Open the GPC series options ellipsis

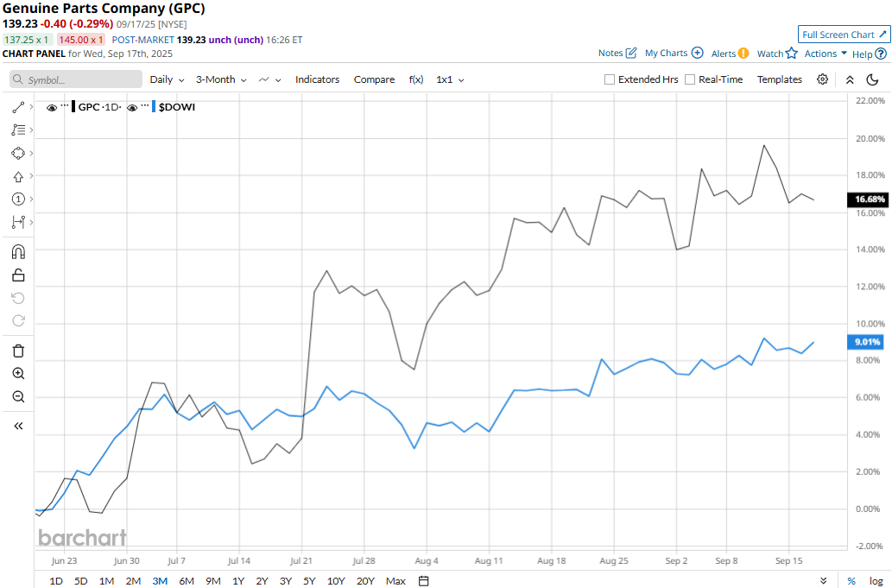click(x=64, y=106)
